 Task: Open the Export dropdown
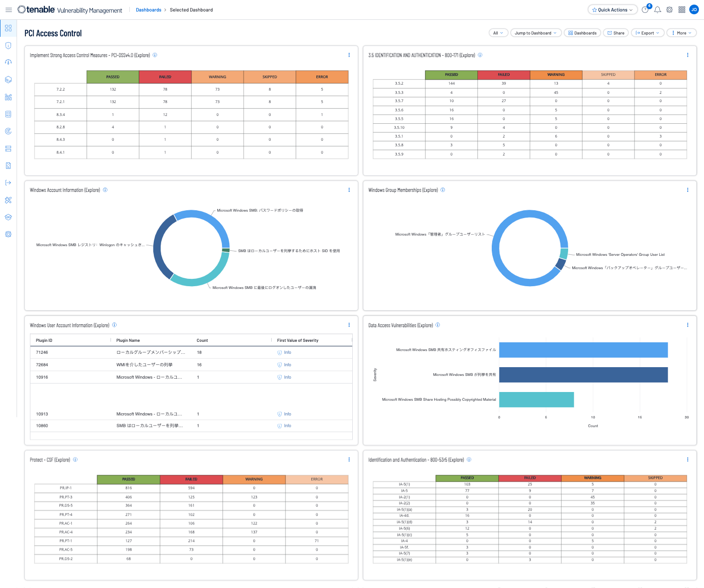[x=647, y=33]
